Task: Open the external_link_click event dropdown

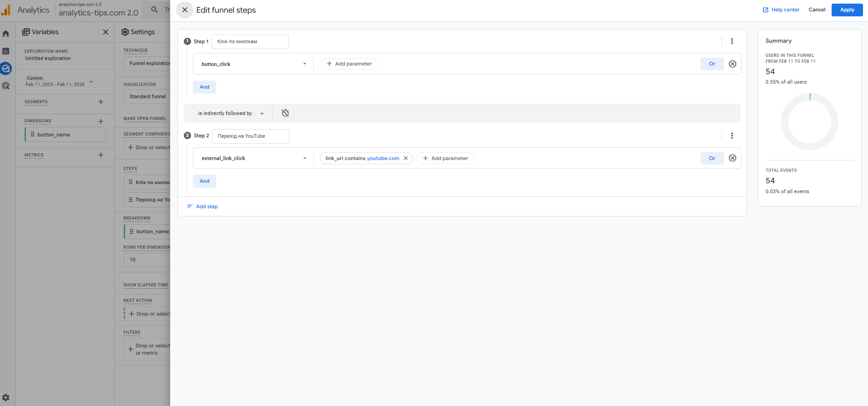Action: [253, 158]
